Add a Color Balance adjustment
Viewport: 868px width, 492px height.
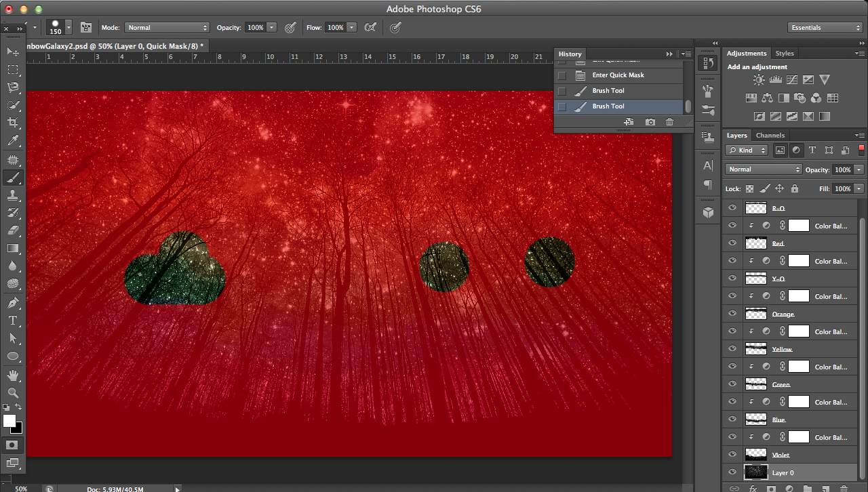[x=767, y=98]
